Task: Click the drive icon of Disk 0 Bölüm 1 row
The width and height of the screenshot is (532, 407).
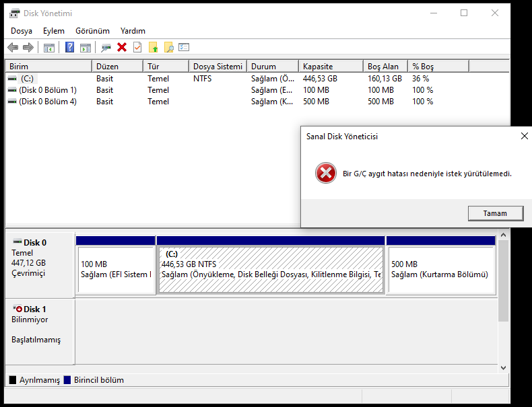Action: pyautogui.click(x=12, y=90)
